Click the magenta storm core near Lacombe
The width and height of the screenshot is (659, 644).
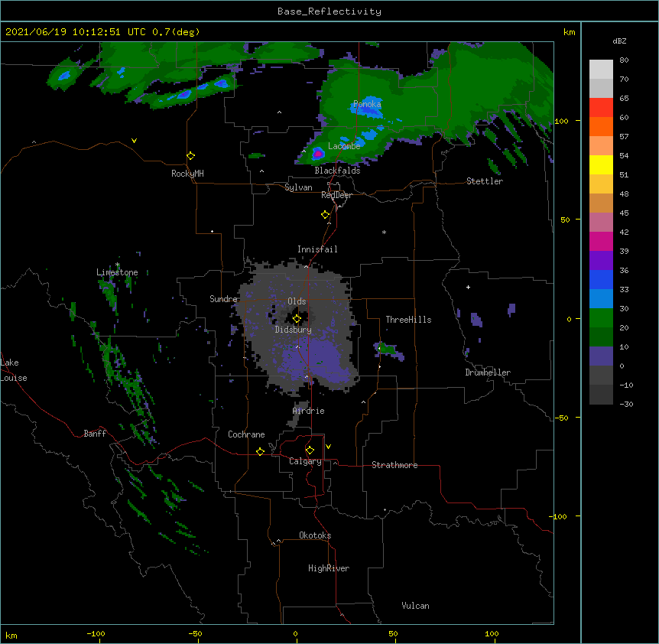point(318,154)
